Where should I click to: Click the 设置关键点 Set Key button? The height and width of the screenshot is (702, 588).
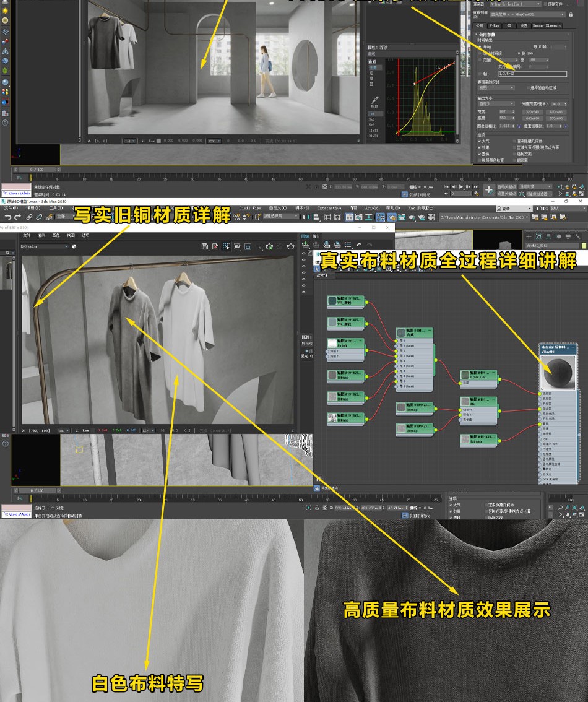click(x=506, y=193)
